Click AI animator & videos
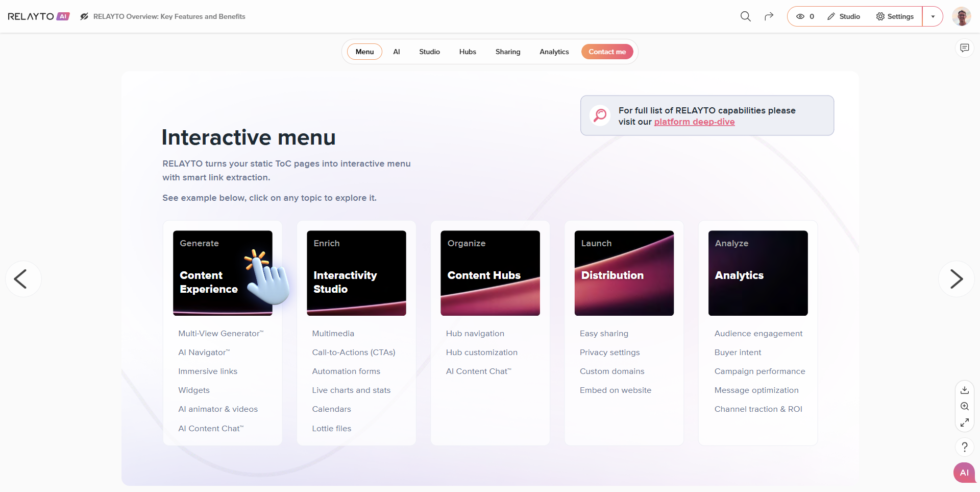The image size is (980, 492). pos(218,409)
